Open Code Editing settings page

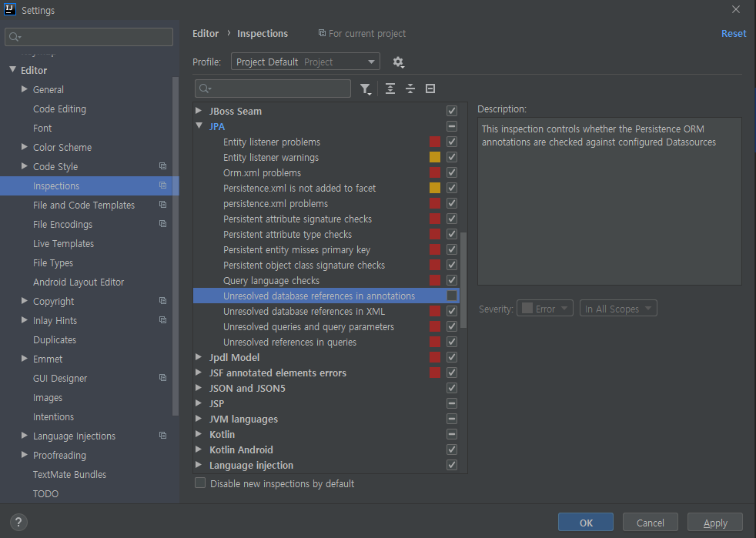click(59, 109)
